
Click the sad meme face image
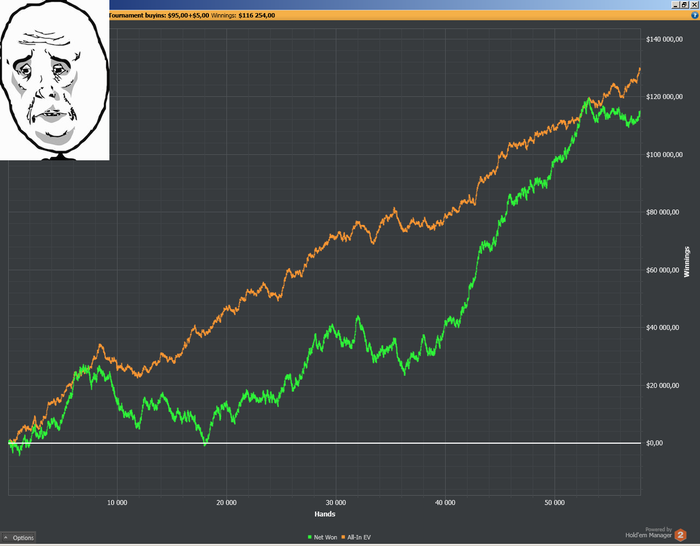pos(54,80)
